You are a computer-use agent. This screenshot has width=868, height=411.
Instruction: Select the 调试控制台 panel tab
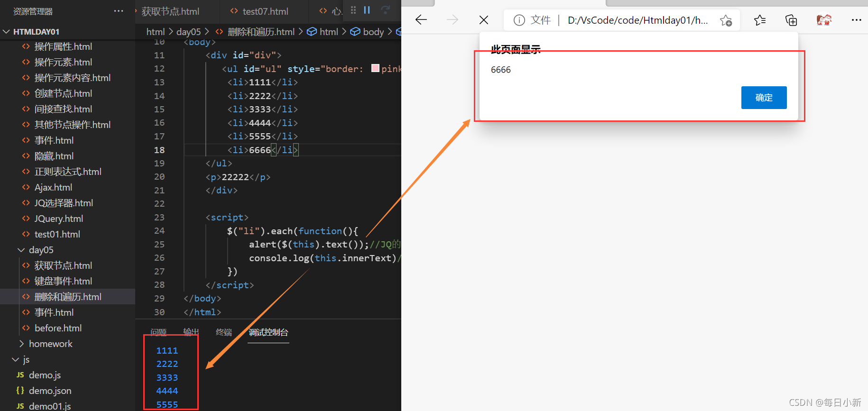(x=268, y=332)
